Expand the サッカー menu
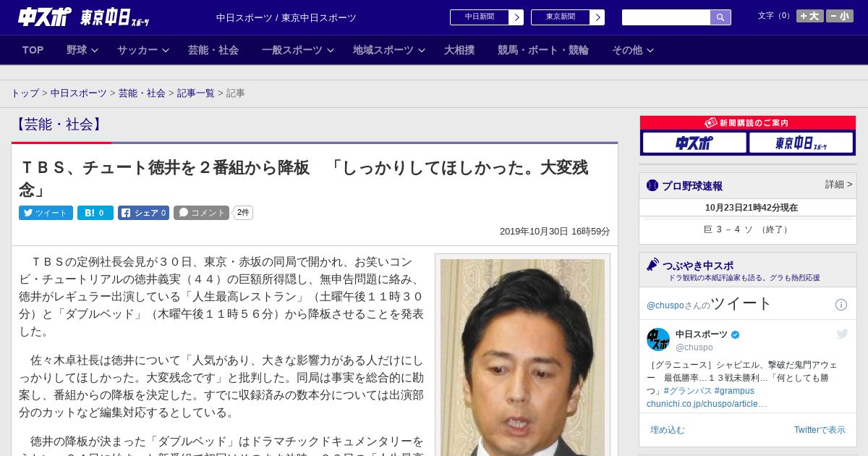 click(x=143, y=50)
